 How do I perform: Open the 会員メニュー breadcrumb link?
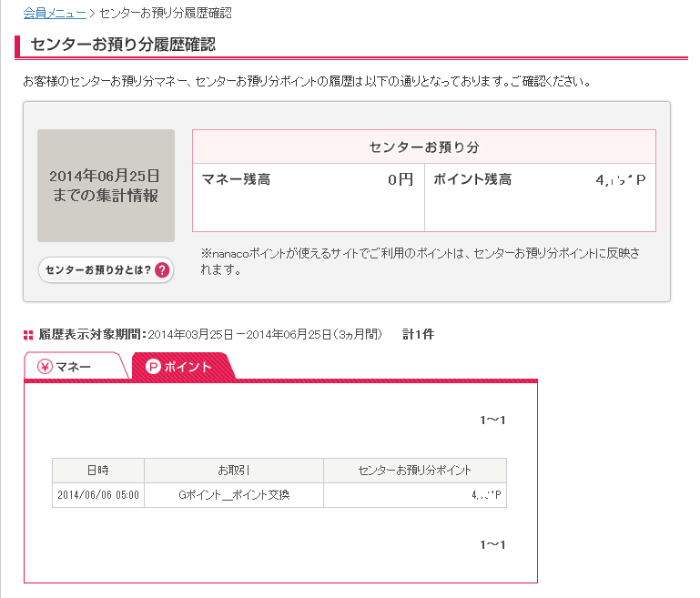(54, 14)
